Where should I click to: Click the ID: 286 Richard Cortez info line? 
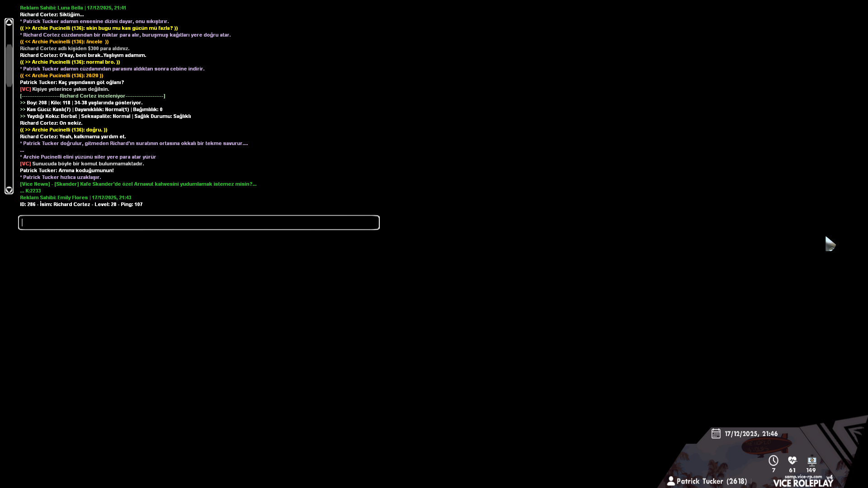[81, 204]
